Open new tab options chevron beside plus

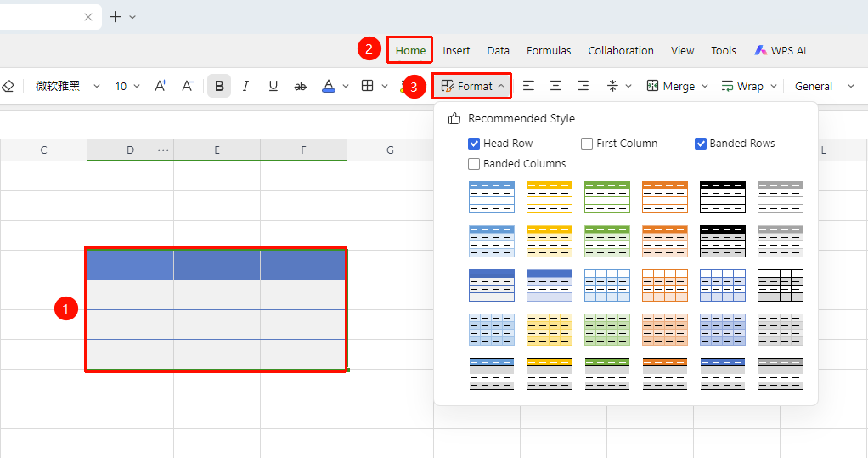pos(132,17)
